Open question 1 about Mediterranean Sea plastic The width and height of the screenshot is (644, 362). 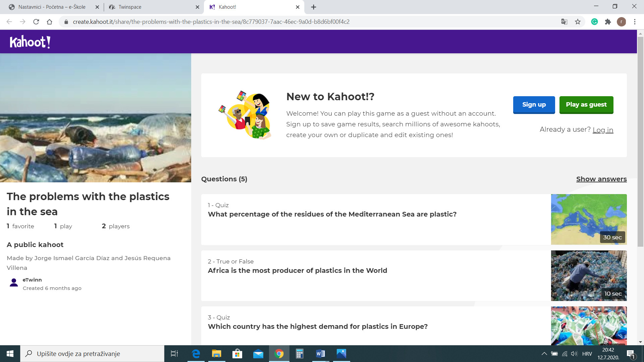point(376,219)
